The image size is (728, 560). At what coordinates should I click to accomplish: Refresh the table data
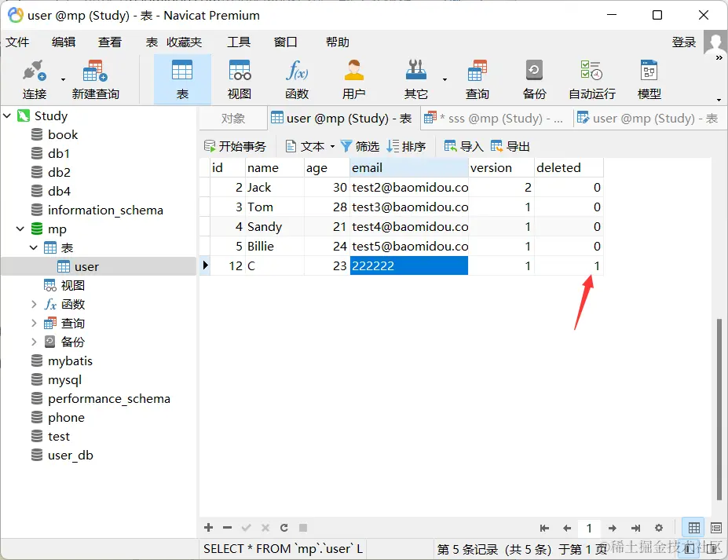tap(284, 528)
